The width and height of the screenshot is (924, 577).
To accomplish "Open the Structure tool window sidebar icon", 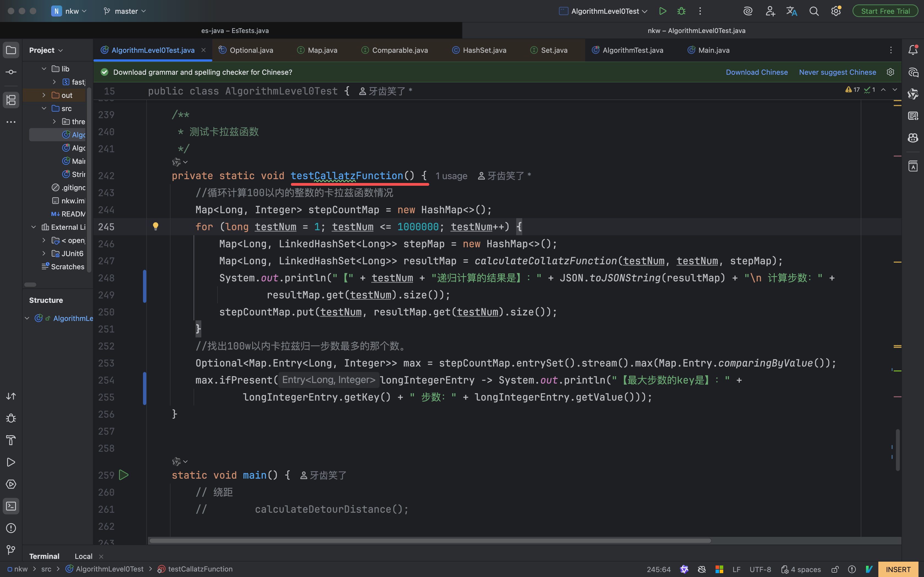I will coord(11,100).
